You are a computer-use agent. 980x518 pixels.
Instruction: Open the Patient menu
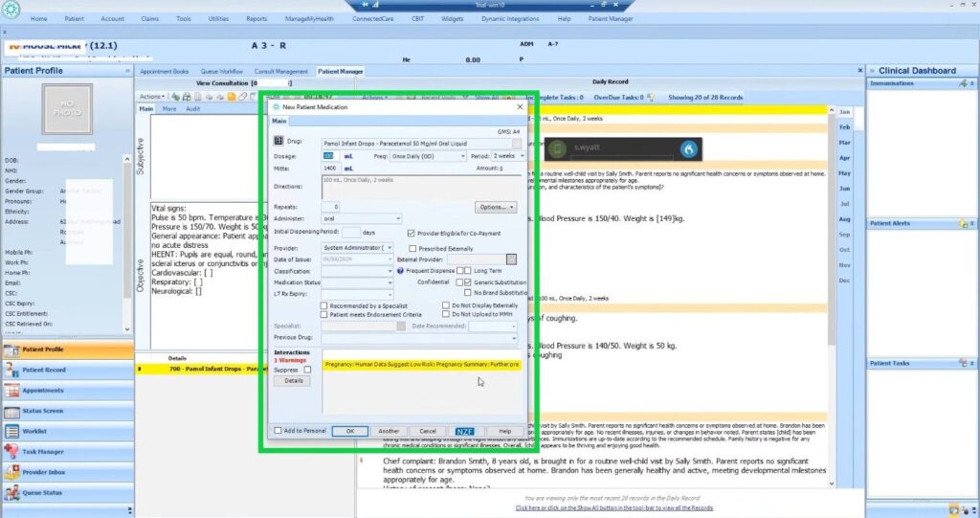pos(74,19)
